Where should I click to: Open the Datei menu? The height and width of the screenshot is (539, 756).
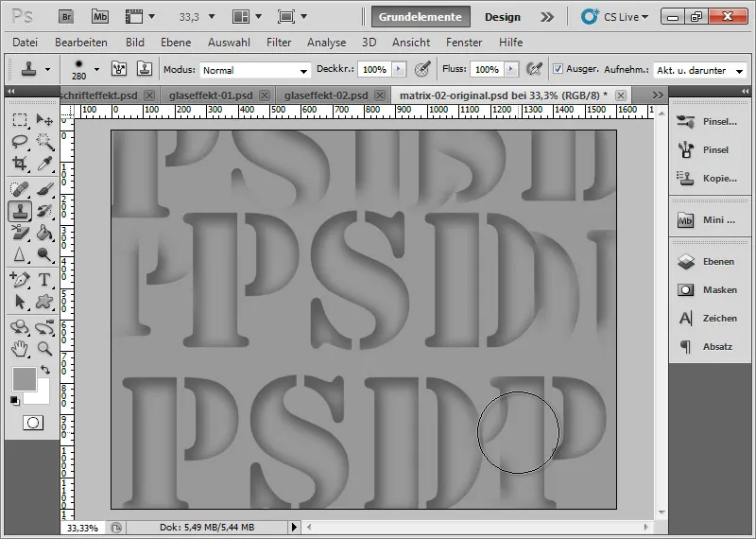tap(26, 43)
